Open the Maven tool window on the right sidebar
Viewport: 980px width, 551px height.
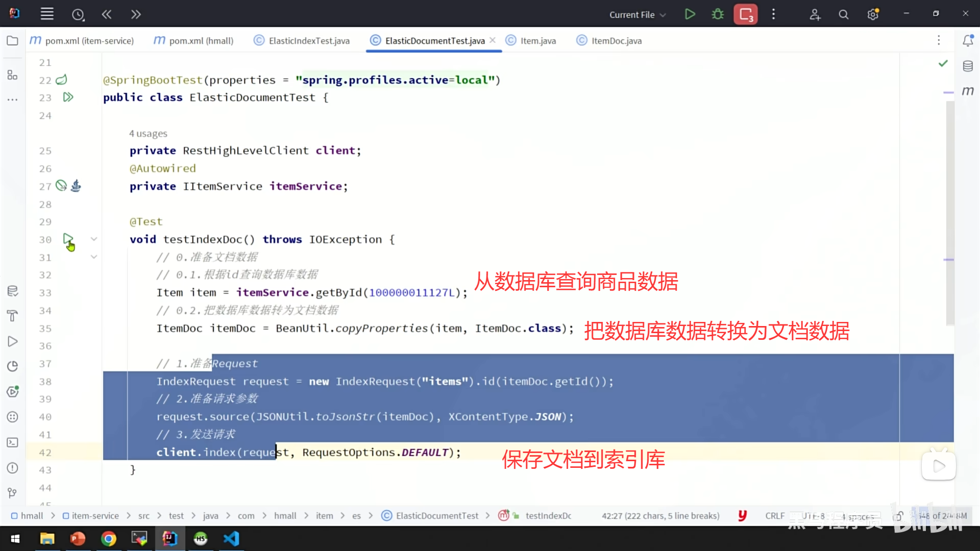click(x=968, y=91)
